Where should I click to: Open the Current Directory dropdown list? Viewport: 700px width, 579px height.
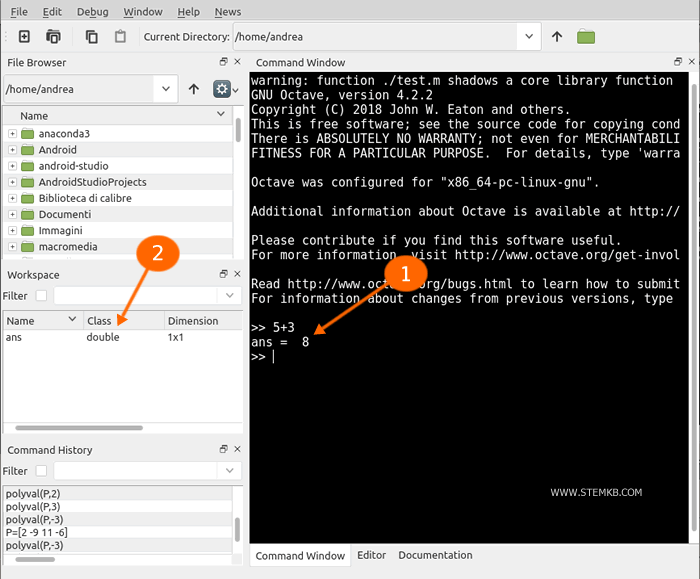coord(529,37)
